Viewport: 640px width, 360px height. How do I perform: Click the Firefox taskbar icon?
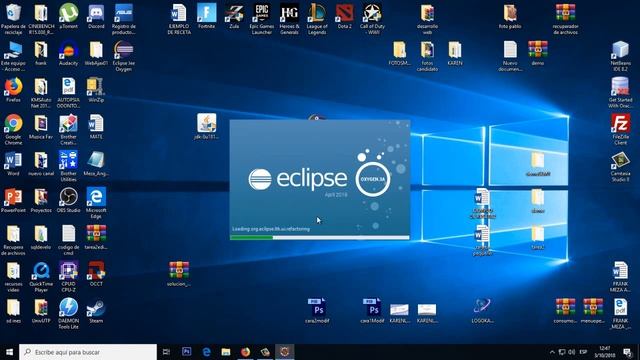click(245, 352)
